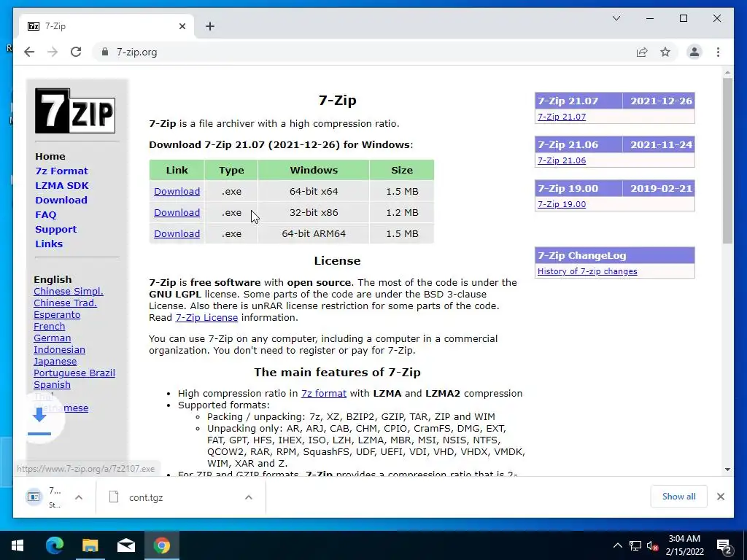
Task: Go to Home in the sidebar
Action: tap(50, 156)
